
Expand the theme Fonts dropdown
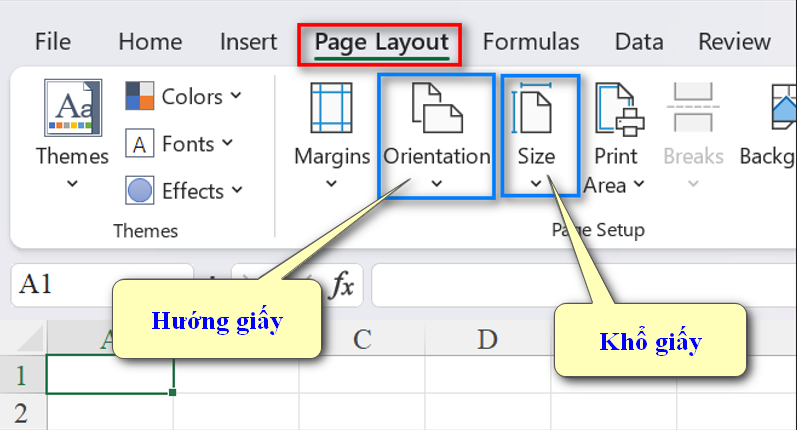(227, 144)
